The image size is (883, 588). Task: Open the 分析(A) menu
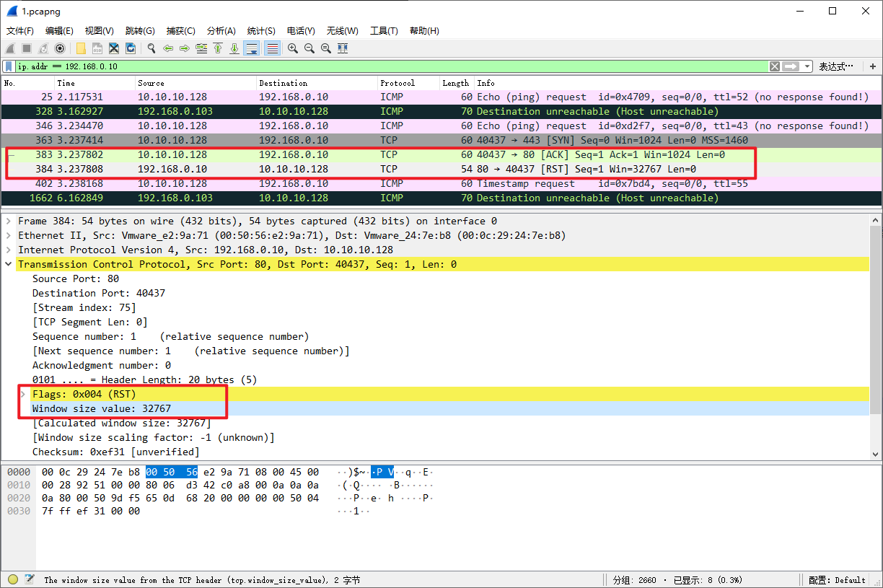pos(221,31)
